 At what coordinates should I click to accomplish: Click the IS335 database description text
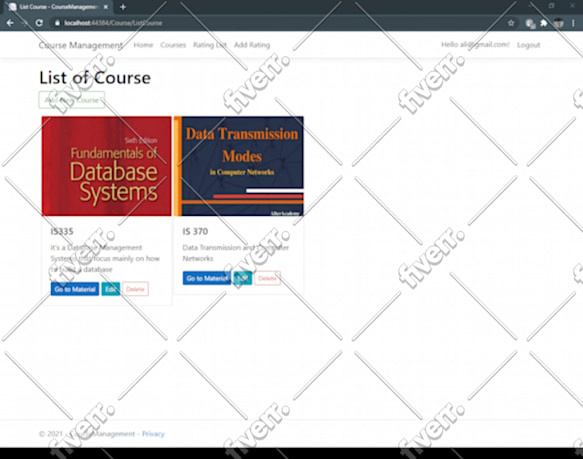pyautogui.click(x=105, y=258)
